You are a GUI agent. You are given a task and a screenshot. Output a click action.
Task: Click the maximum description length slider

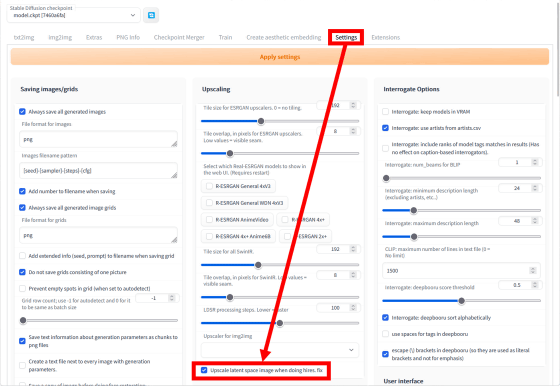coord(461,236)
